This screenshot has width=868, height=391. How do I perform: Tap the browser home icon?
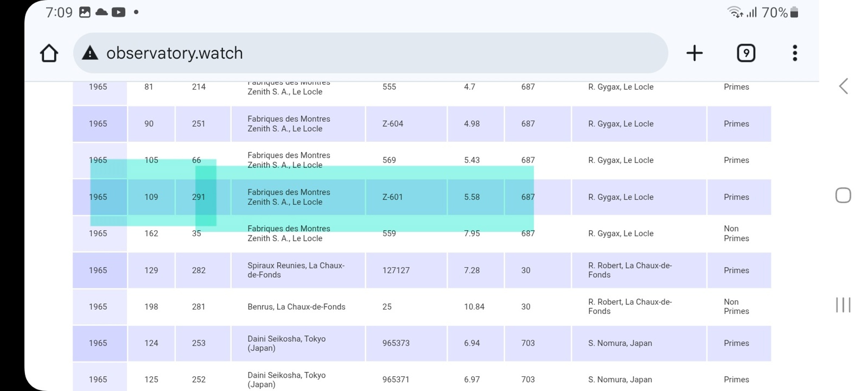(x=49, y=53)
